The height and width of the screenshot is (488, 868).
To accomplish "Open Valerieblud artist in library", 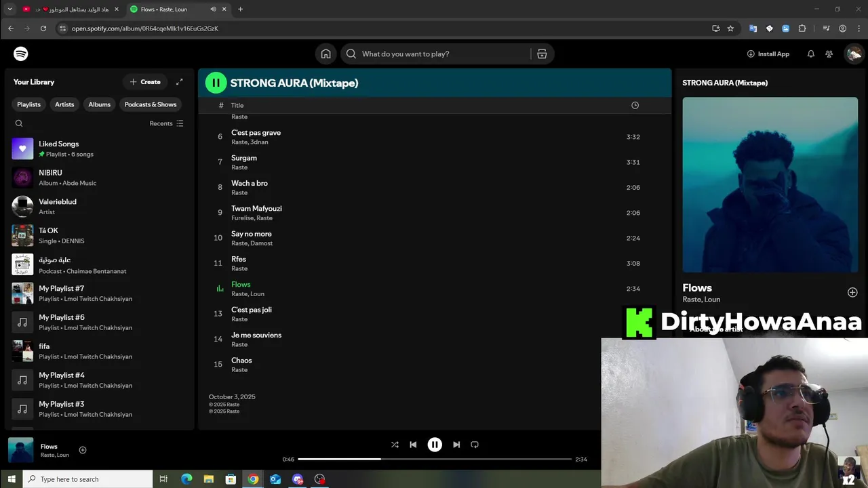I will [x=98, y=207].
